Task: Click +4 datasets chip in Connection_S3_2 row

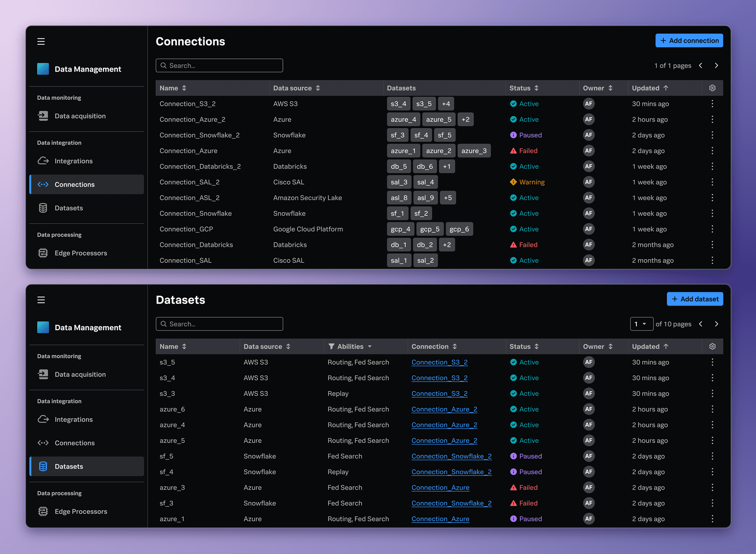Action: click(x=446, y=104)
